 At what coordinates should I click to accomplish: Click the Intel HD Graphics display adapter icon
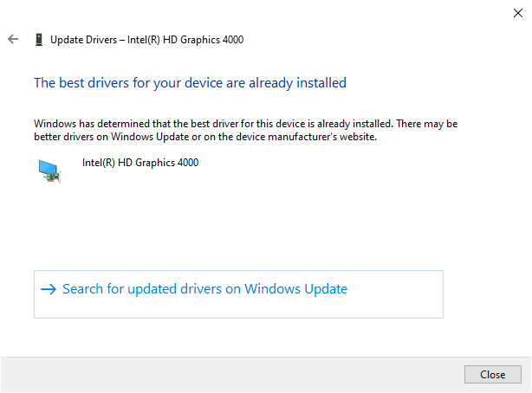point(49,171)
